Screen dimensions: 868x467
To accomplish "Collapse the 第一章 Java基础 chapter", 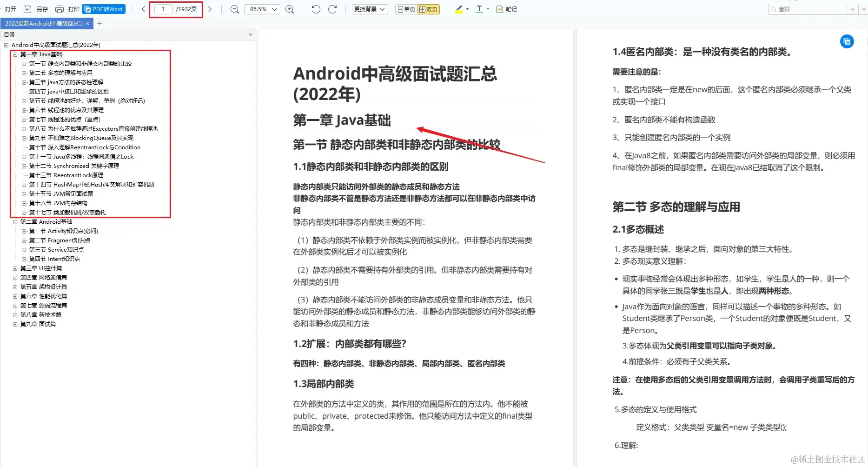I will tap(15, 54).
